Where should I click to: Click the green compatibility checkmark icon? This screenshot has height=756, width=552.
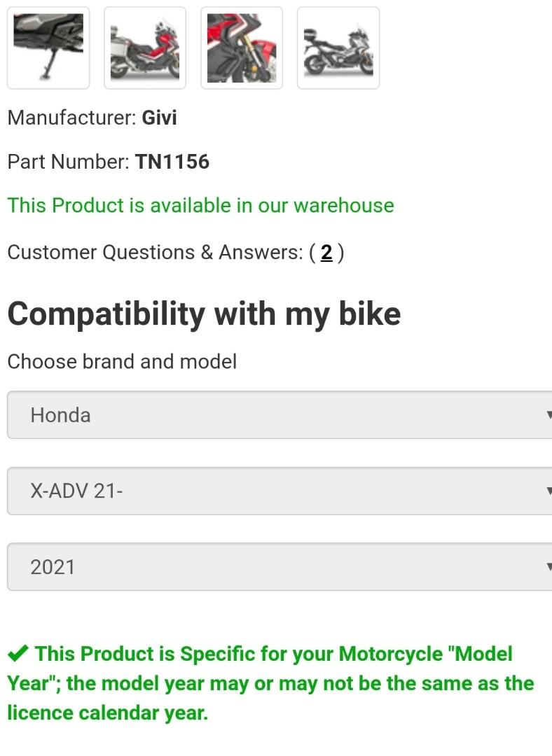tap(18, 654)
